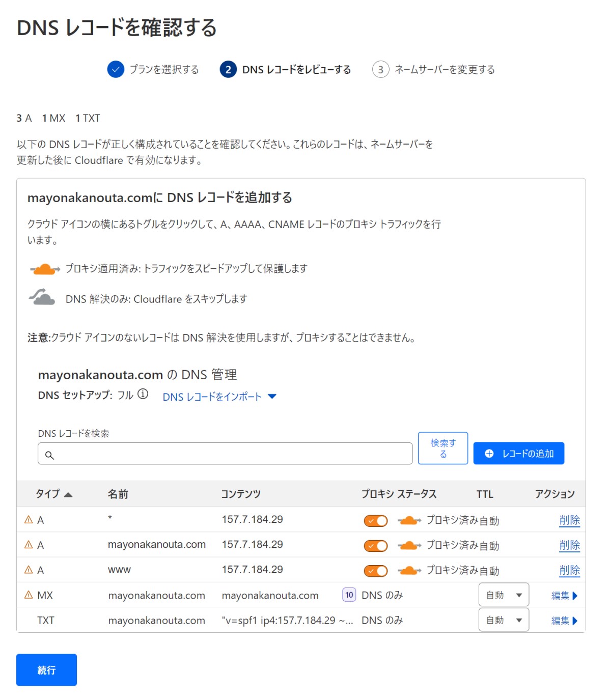Click the name www in the records table
This screenshot has height=700, width=611.
119,570
